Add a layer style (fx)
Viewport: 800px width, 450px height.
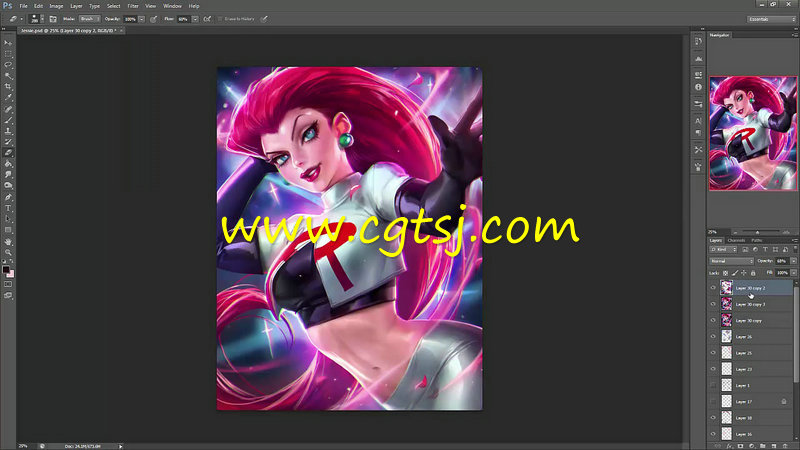point(729,446)
